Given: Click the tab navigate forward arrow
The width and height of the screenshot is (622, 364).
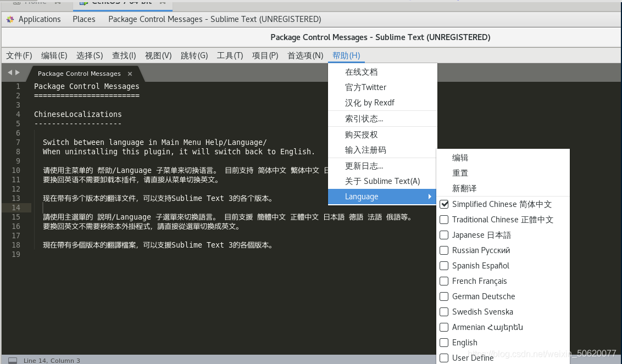Looking at the screenshot, I should (18, 72).
